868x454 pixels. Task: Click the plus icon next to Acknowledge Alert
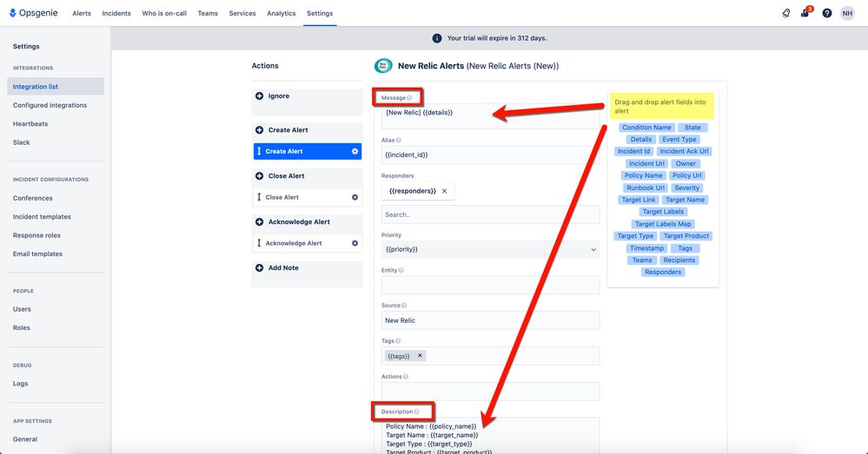(259, 221)
